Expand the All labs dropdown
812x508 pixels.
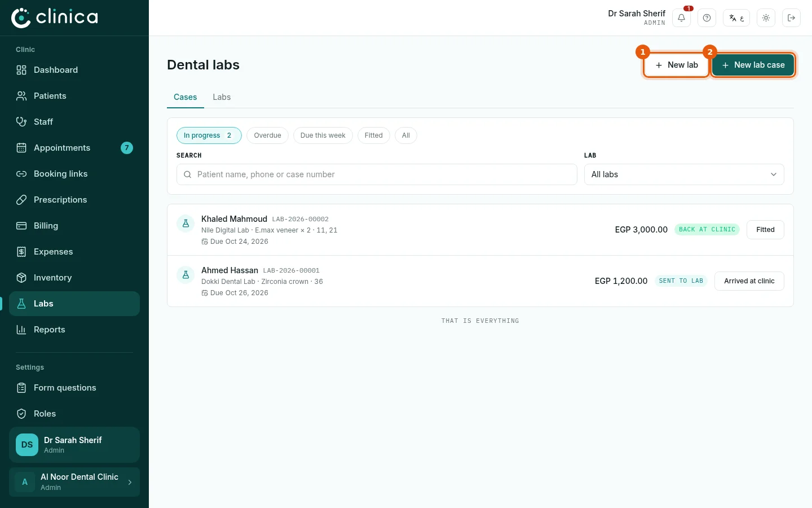coord(684,174)
